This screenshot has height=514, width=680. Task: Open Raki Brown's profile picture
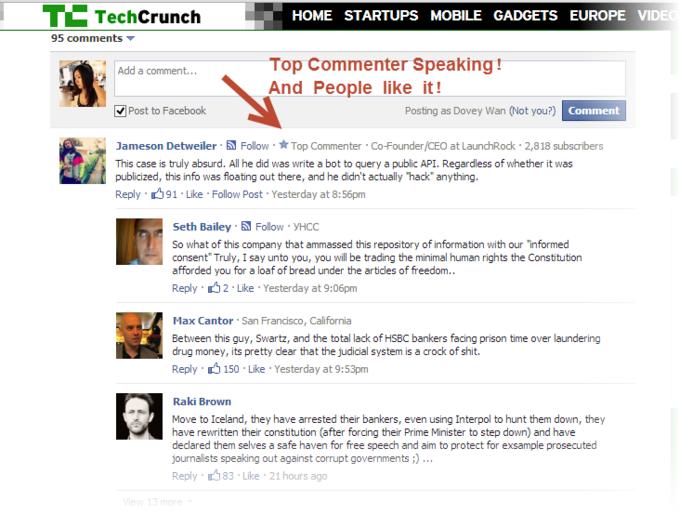tap(139, 416)
